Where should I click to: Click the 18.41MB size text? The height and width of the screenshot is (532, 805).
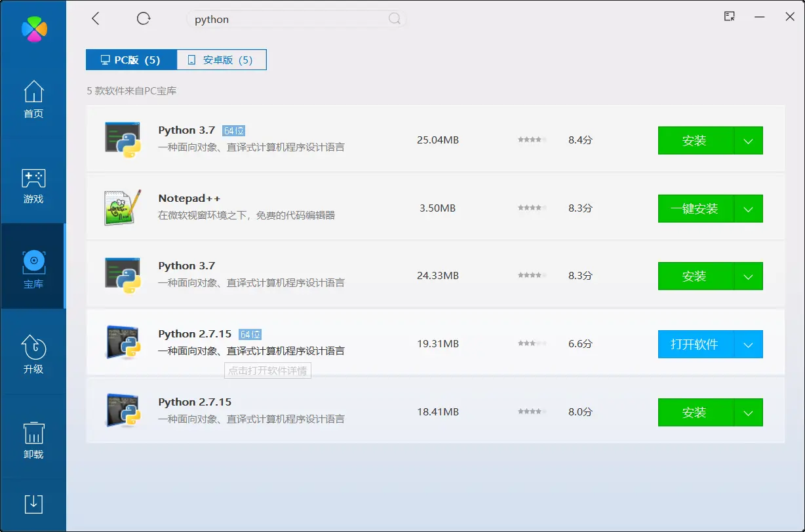pyautogui.click(x=438, y=411)
